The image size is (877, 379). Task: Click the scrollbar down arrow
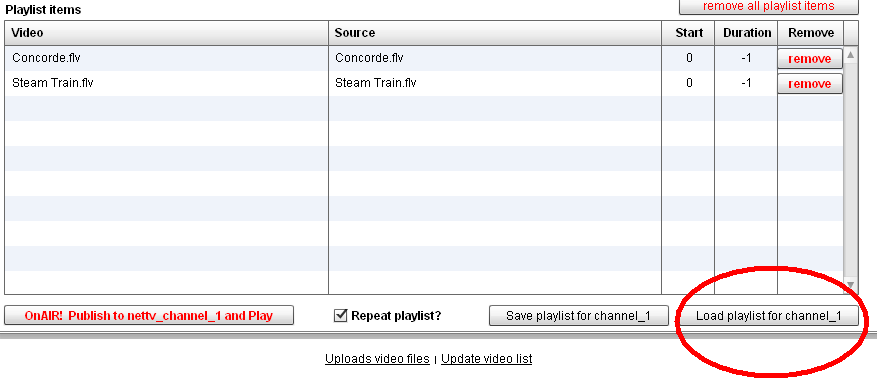pyautogui.click(x=850, y=285)
